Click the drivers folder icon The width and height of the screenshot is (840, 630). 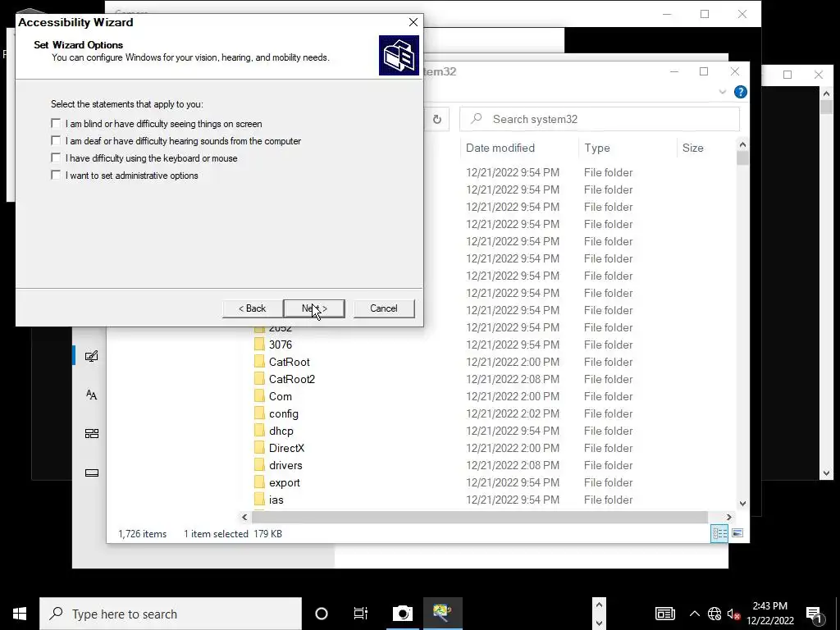pyautogui.click(x=259, y=464)
